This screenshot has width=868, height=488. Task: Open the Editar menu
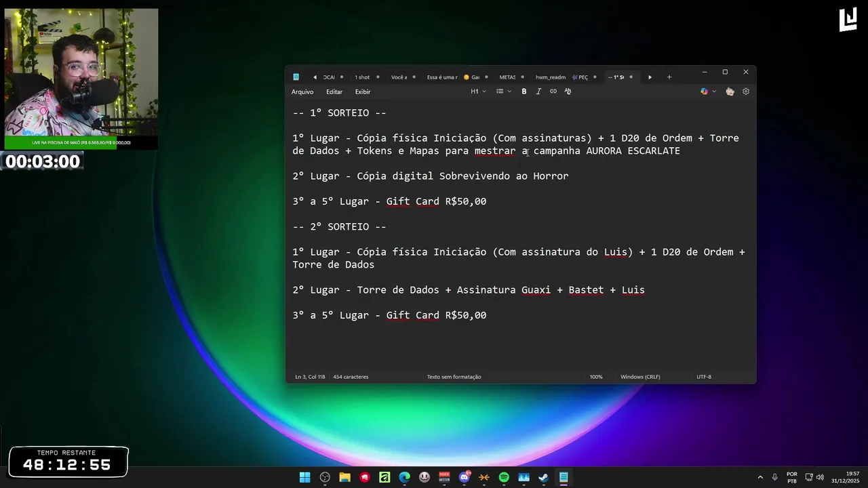click(334, 91)
